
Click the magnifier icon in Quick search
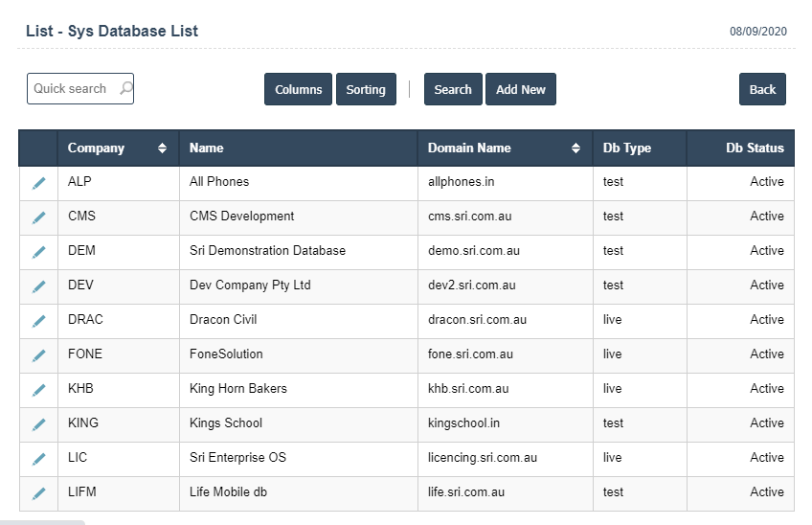click(125, 88)
